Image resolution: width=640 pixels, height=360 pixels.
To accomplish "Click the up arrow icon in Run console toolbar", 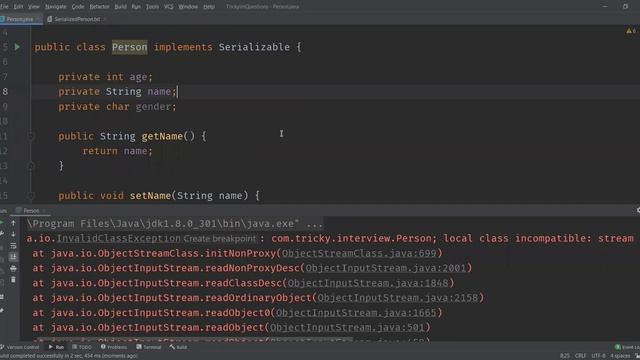I will 13,223.
